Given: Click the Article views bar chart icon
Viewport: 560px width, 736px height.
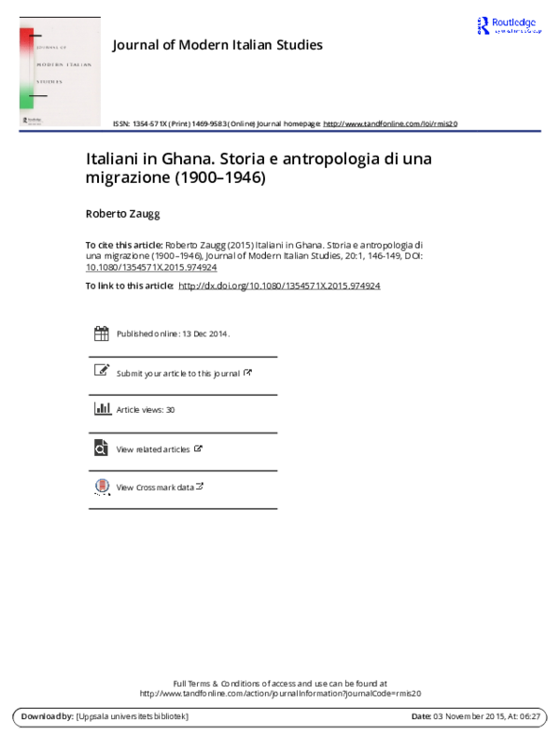Looking at the screenshot, I should 103,408.
